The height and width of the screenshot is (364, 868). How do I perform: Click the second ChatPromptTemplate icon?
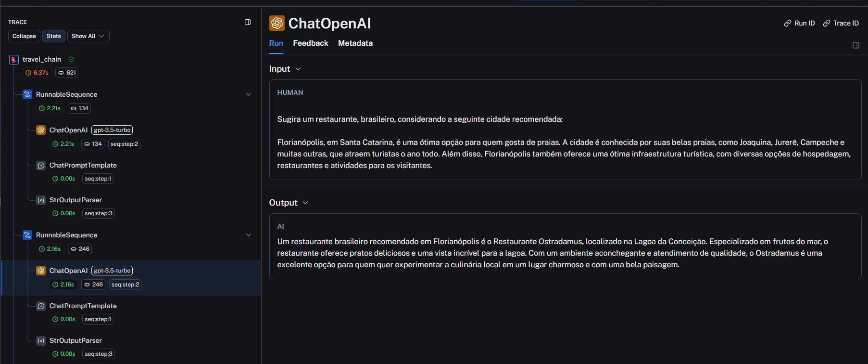(x=41, y=306)
